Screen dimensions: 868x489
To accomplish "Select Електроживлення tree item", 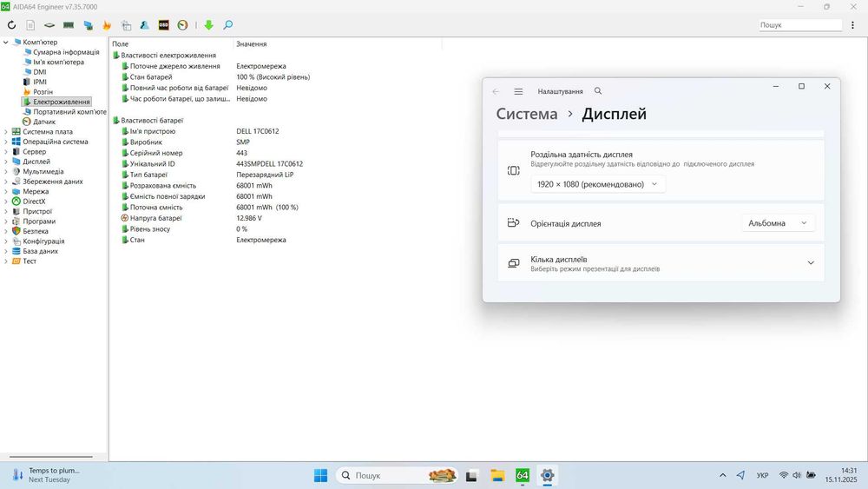I will click(61, 102).
